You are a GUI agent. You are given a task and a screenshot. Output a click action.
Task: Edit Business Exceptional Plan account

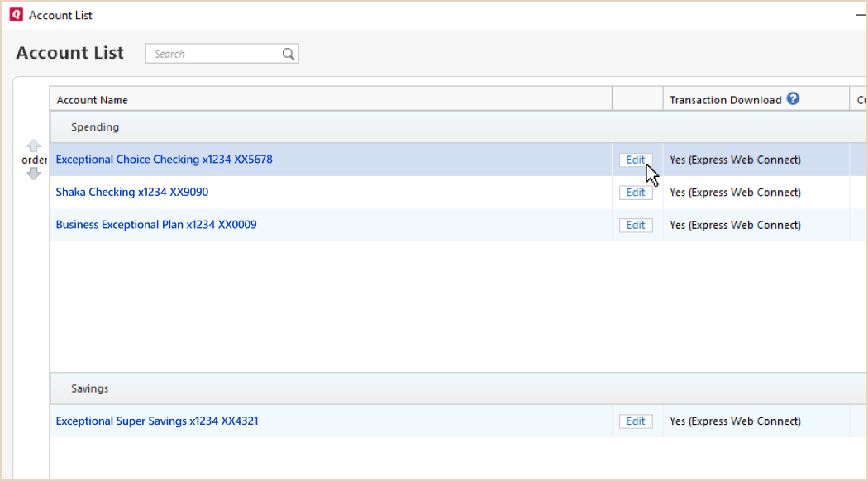pyautogui.click(x=636, y=225)
